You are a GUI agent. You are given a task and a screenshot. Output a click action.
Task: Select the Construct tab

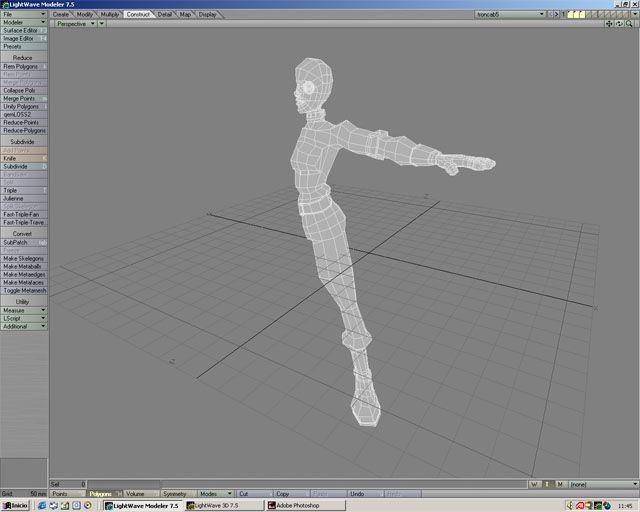(138, 14)
